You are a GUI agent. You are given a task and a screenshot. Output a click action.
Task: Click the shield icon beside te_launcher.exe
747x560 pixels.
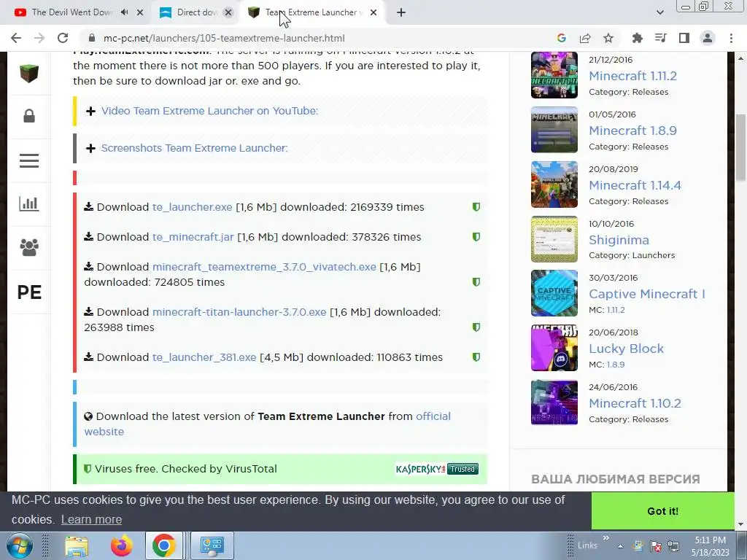click(476, 207)
